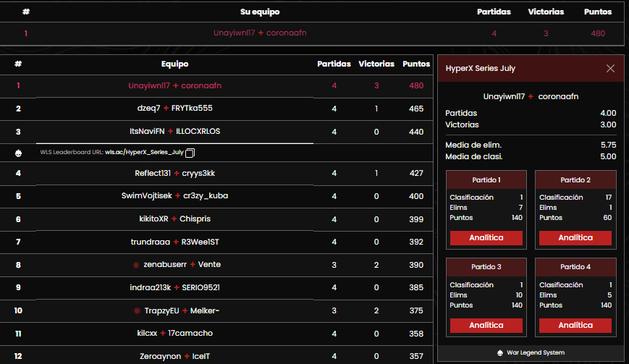The width and height of the screenshot is (629, 364).
Task: Click red status dot next to TrapzyEU
Action: click(x=137, y=310)
